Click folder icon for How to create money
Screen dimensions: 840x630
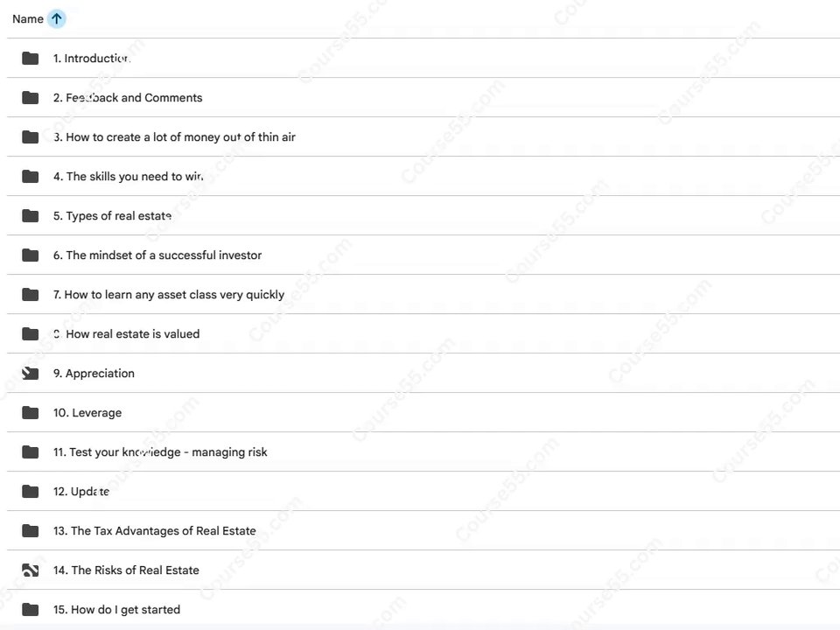(x=30, y=137)
